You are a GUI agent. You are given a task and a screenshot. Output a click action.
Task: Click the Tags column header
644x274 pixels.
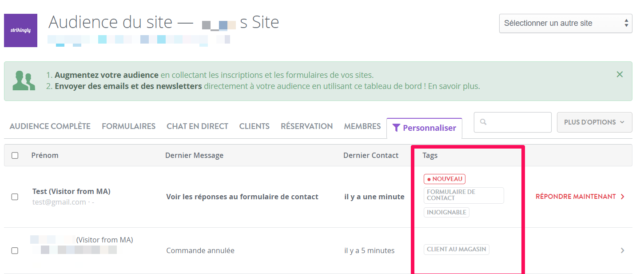coord(430,155)
